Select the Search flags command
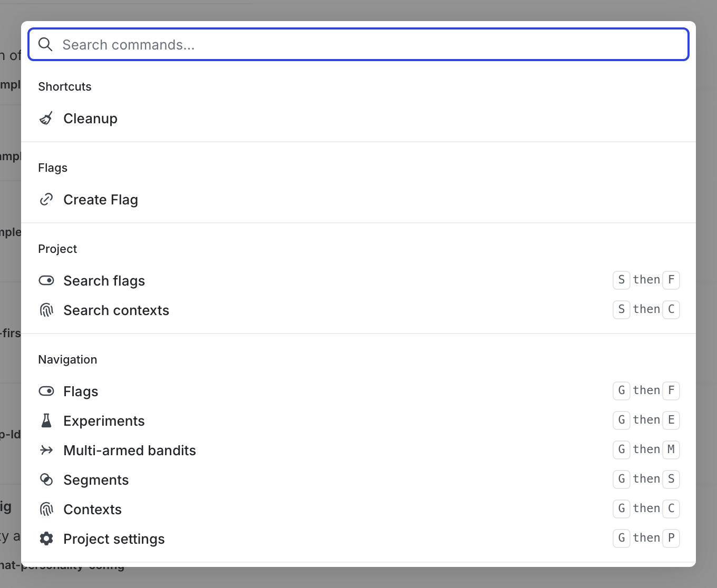Image resolution: width=717 pixels, height=588 pixels. click(104, 281)
